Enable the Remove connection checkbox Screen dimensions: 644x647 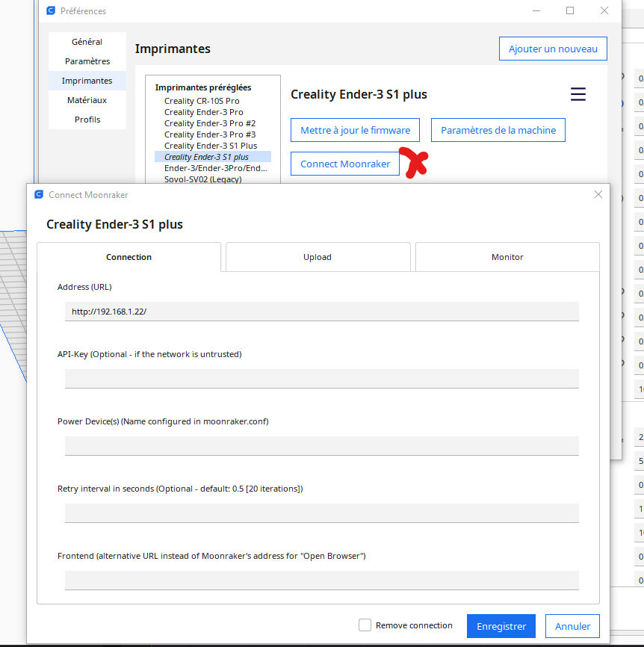point(365,625)
